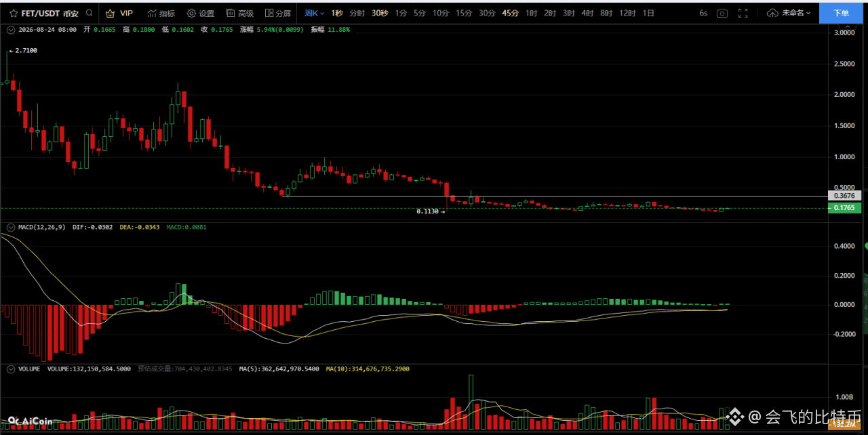The height and width of the screenshot is (435, 868).
Task: Select the 1分 timeframe
Action: [401, 13]
